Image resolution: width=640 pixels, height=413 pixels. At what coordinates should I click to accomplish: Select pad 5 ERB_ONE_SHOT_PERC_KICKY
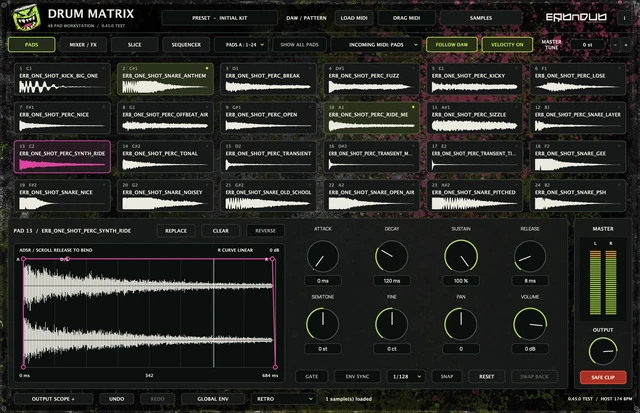coord(475,79)
